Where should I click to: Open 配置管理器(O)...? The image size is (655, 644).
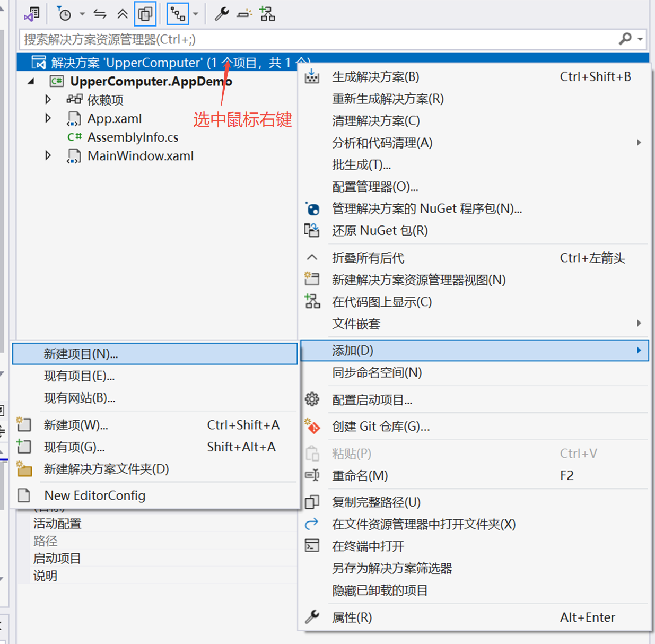pyautogui.click(x=475, y=187)
